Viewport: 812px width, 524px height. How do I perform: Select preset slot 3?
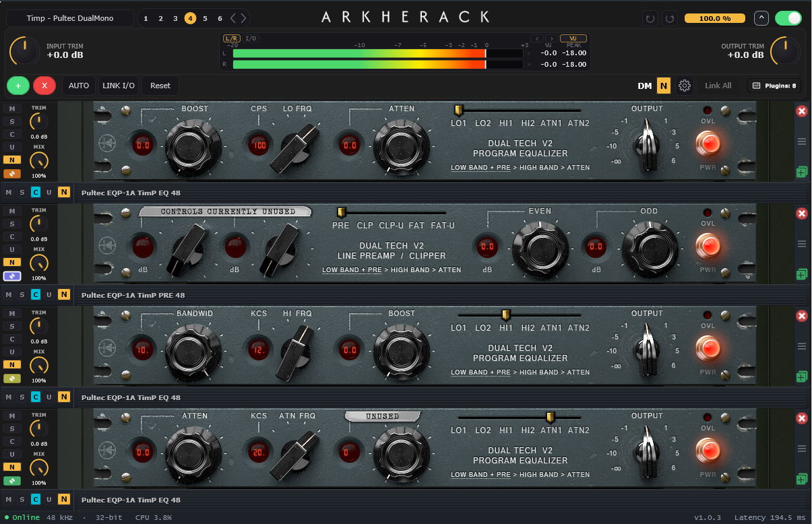(175, 18)
